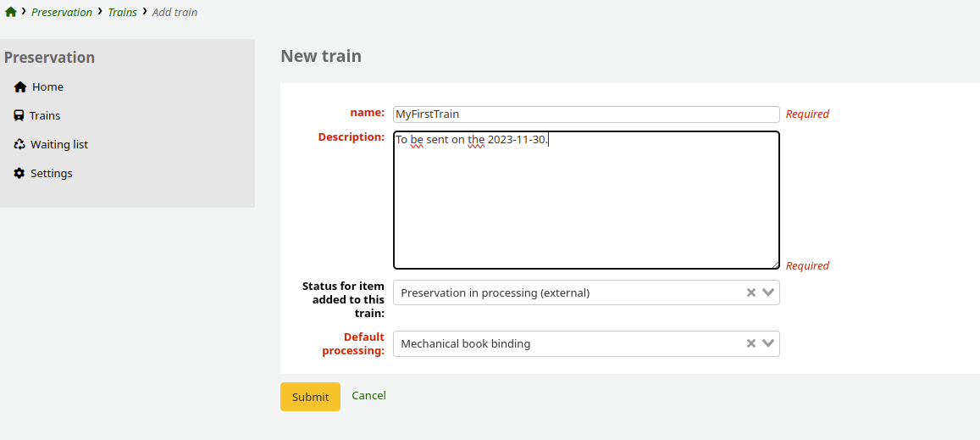Open Settings from the sidebar menu
The image size is (980, 440).
coord(52,174)
